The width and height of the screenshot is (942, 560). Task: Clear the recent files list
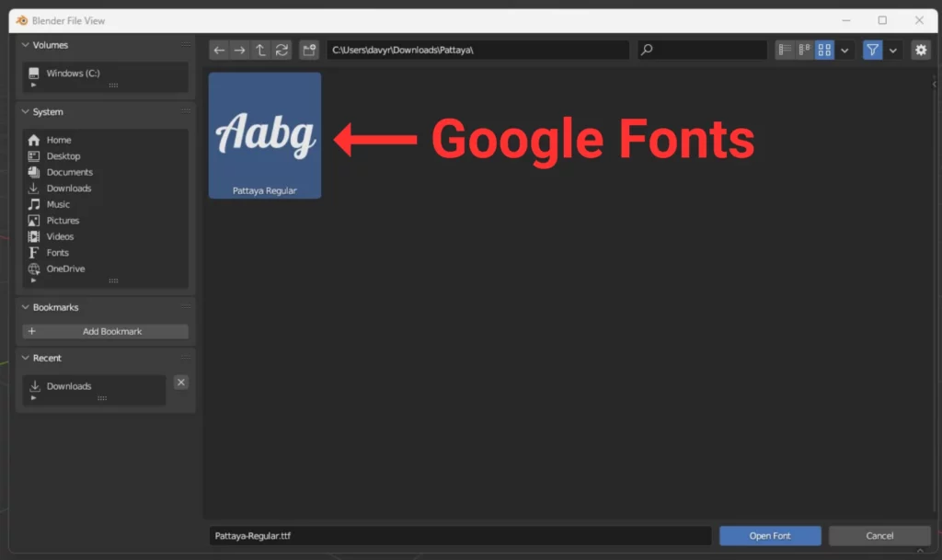[x=181, y=383]
